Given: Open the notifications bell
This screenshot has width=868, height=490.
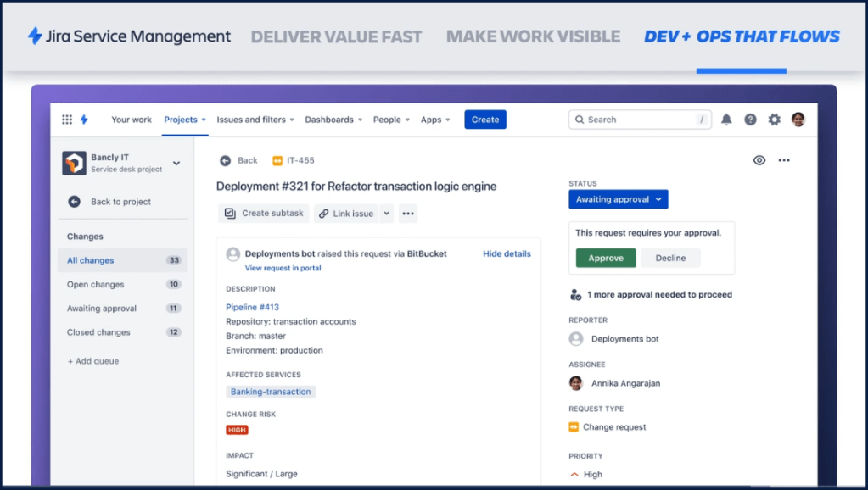Looking at the screenshot, I should coord(726,120).
